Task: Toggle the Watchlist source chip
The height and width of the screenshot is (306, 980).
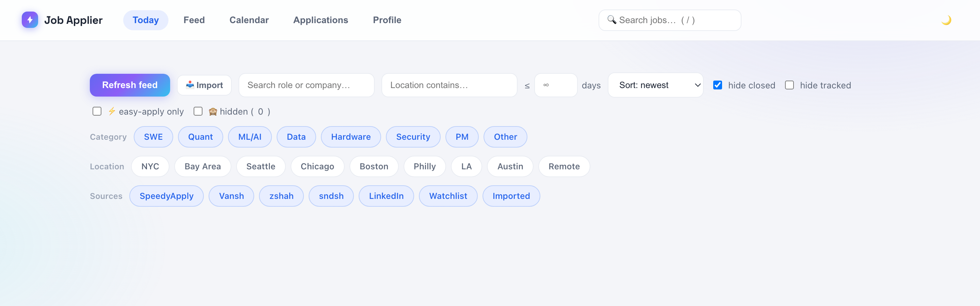Action: tap(448, 196)
